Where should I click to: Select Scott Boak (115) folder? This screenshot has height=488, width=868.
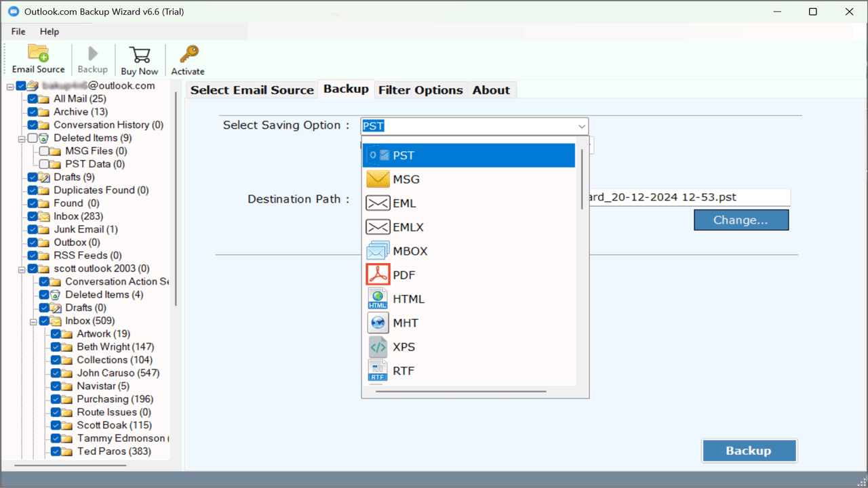point(114,426)
